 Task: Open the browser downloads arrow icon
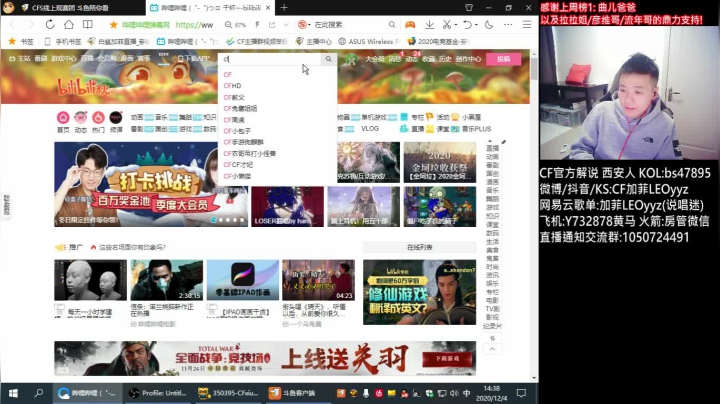pos(429,25)
